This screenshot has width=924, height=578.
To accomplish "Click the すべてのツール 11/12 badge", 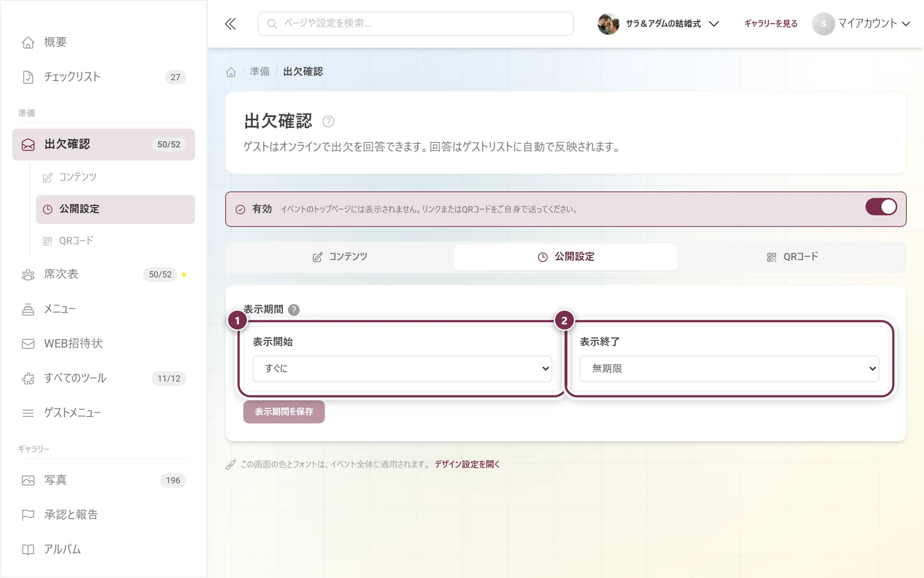I will (169, 378).
